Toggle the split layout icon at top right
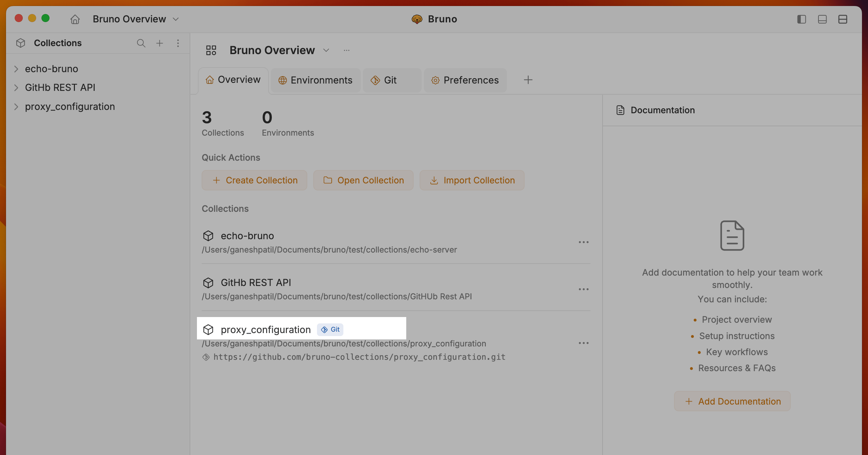868x455 pixels. [843, 19]
